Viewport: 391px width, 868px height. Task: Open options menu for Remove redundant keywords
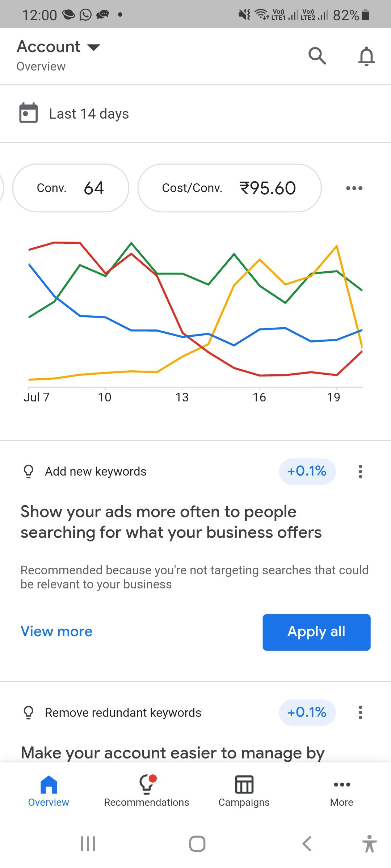(360, 712)
